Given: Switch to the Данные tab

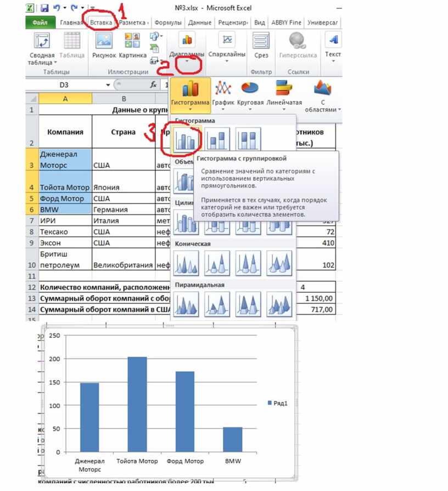Looking at the screenshot, I should pos(199,22).
